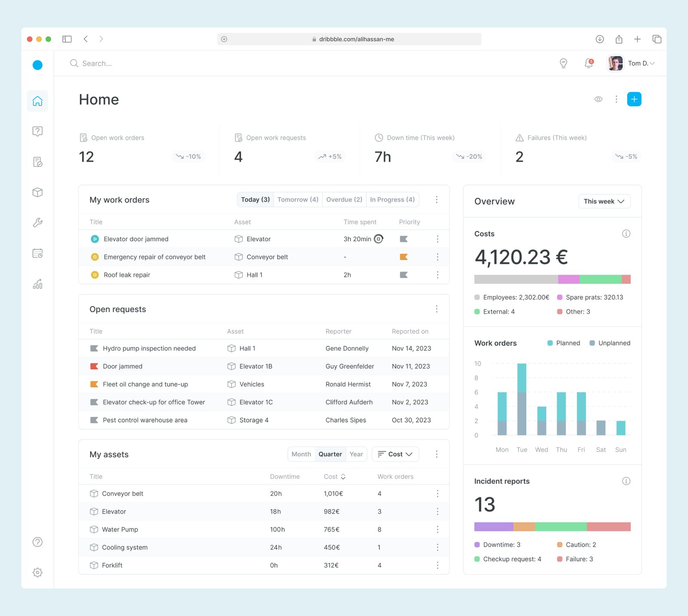Open Home page three-dot options menu

(x=616, y=99)
